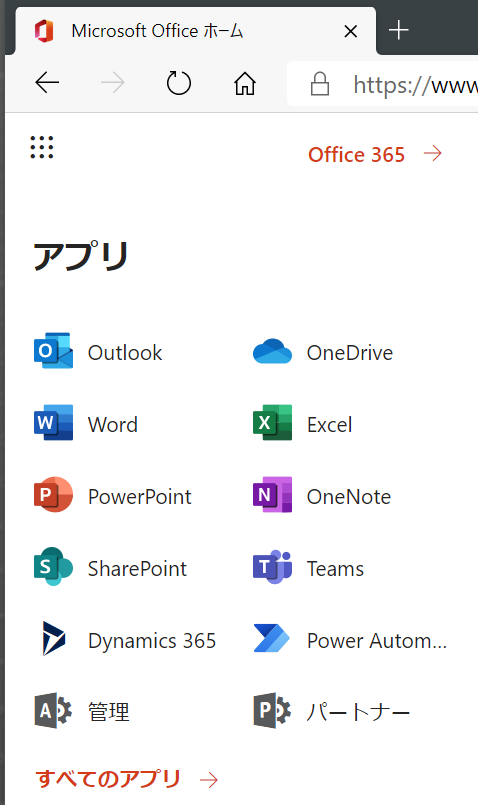The width and height of the screenshot is (478, 805).
Task: Open the Dynamics 365 icon
Action: [x=53, y=639]
